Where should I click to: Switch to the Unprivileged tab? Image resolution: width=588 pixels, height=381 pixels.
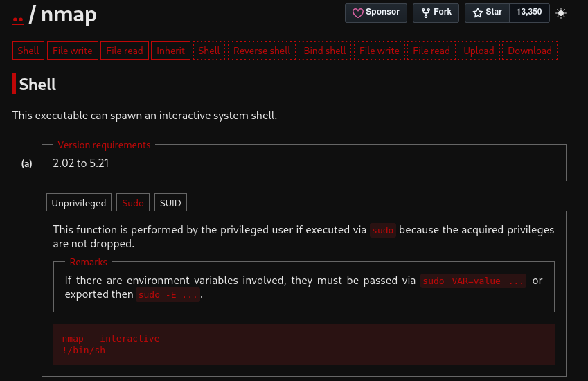[79, 203]
